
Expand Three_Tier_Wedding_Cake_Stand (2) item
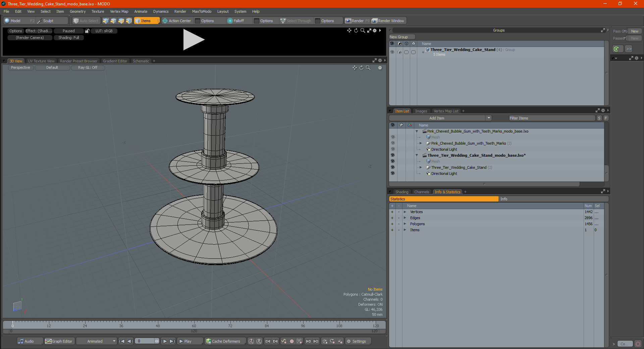pyautogui.click(x=421, y=167)
